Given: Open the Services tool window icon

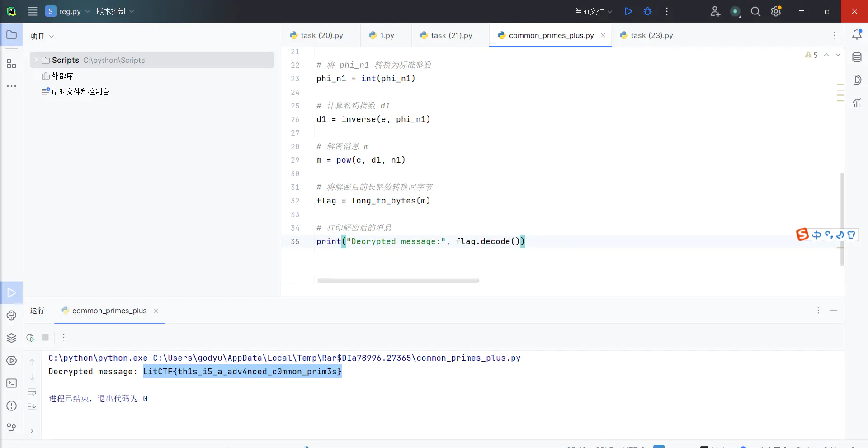Looking at the screenshot, I should pyautogui.click(x=11, y=361).
